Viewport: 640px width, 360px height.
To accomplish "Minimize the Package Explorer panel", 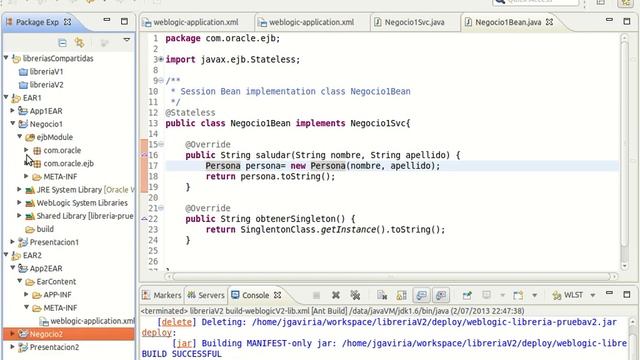I will (x=107, y=20).
